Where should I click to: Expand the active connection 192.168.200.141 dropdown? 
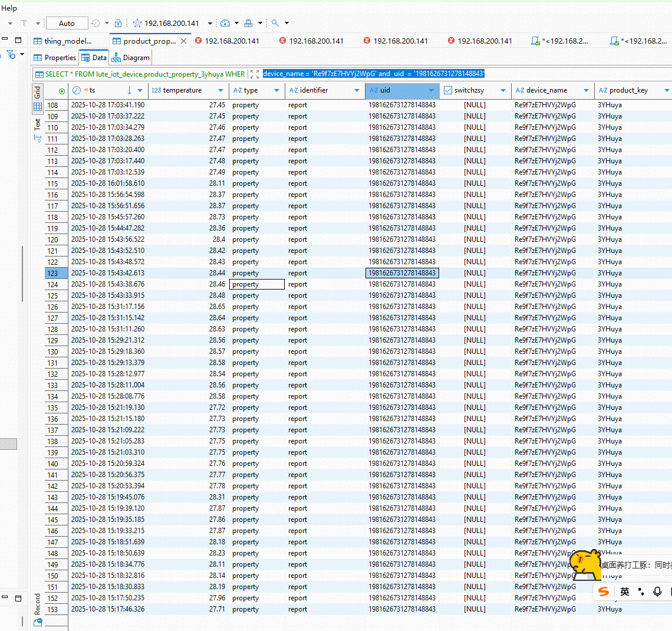pyautogui.click(x=210, y=24)
